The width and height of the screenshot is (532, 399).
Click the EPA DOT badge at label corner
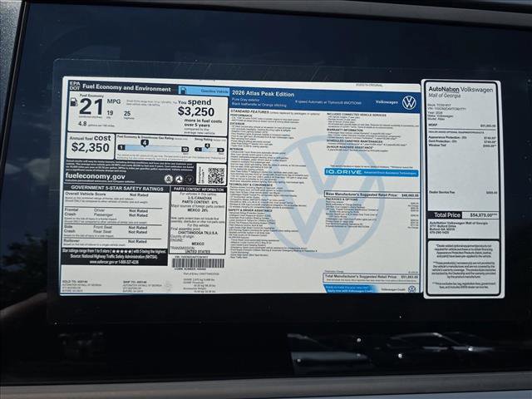coord(75,86)
